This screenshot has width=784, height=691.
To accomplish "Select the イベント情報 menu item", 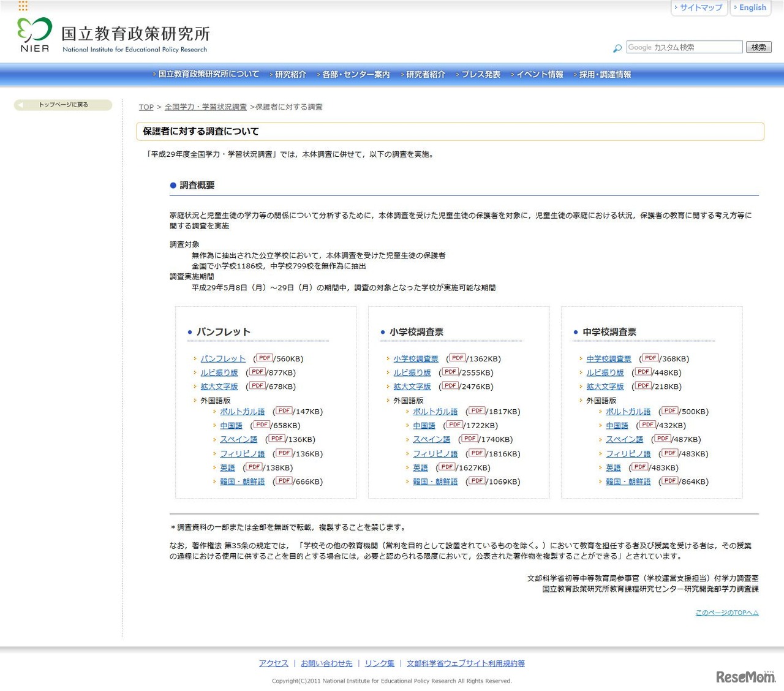I will click(x=540, y=75).
